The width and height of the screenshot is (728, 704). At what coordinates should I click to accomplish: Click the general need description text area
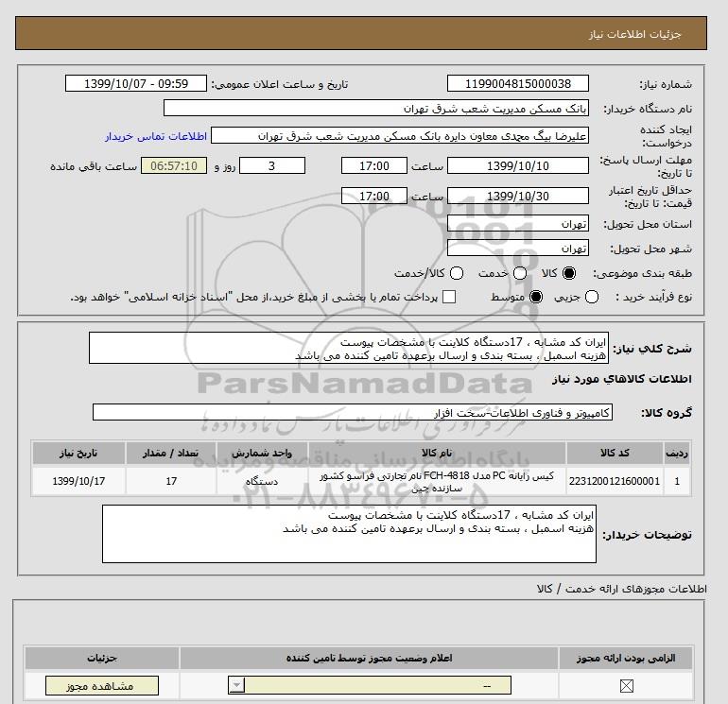(349, 348)
